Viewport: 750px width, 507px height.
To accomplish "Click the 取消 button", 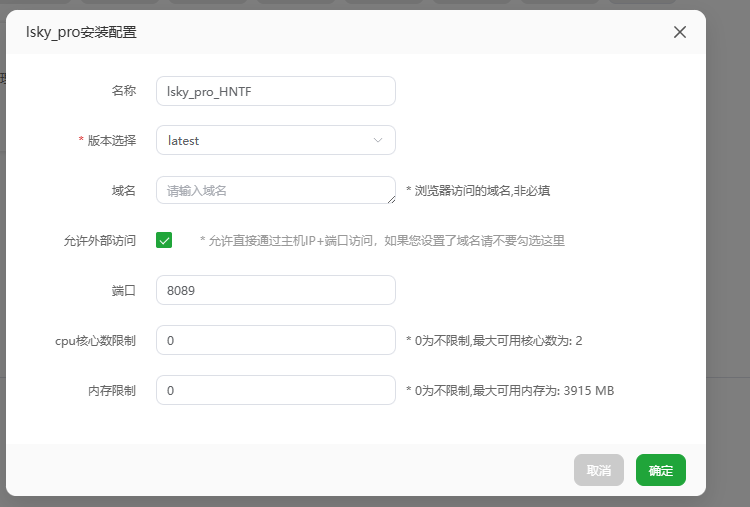I will tap(598, 470).
